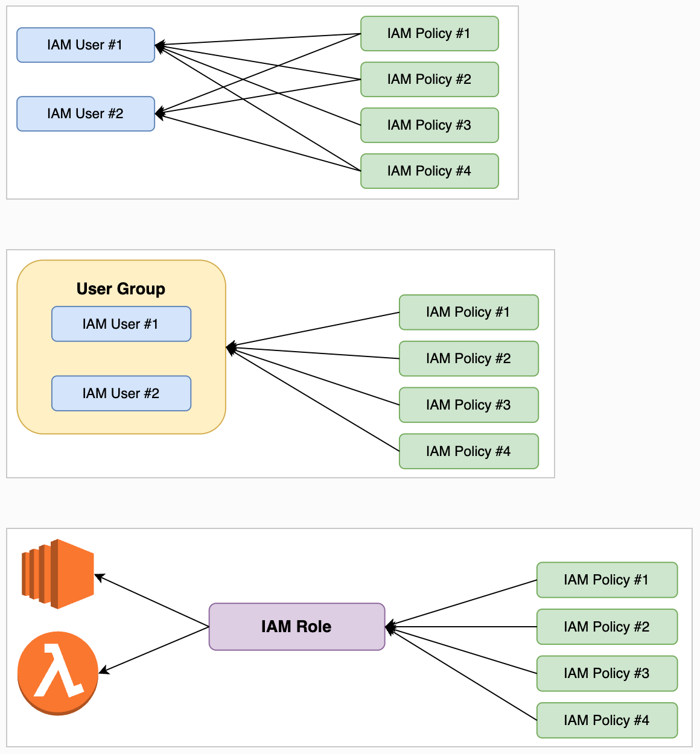Choose IAM Policy #1 attached to IAM Role
This screenshot has height=754, width=700.
coord(607,580)
